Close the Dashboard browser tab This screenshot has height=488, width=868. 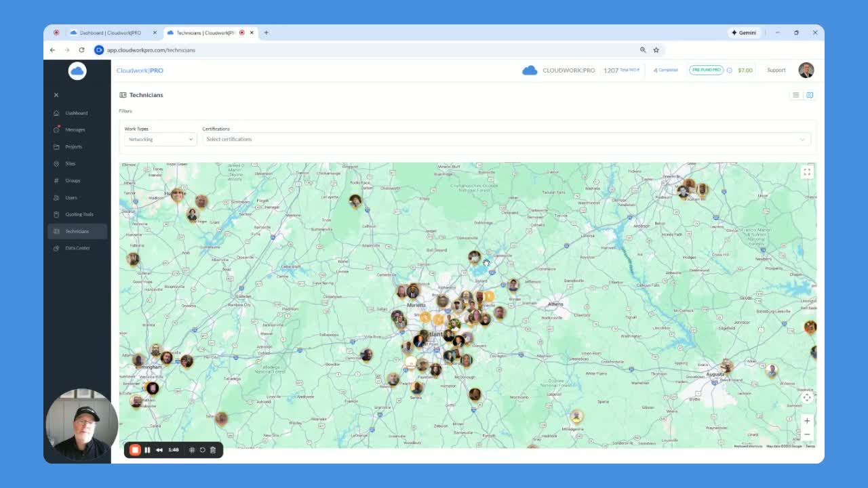tap(155, 33)
